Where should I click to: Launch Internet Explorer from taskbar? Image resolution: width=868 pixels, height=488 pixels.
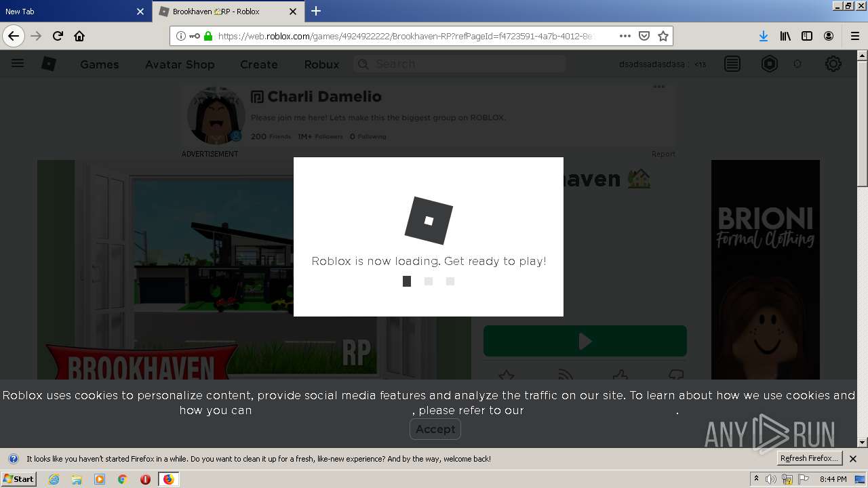click(x=54, y=479)
